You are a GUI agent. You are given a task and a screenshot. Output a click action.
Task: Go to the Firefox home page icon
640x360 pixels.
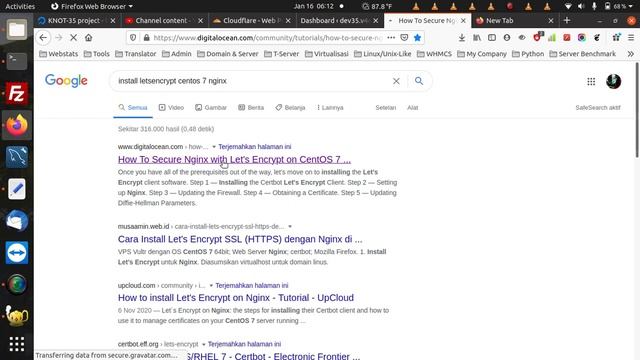[89, 38]
